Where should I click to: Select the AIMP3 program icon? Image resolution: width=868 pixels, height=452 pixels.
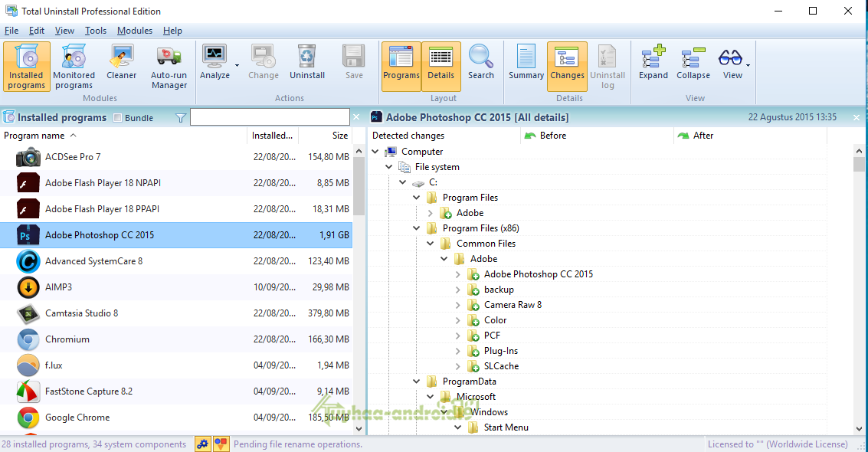(x=28, y=287)
